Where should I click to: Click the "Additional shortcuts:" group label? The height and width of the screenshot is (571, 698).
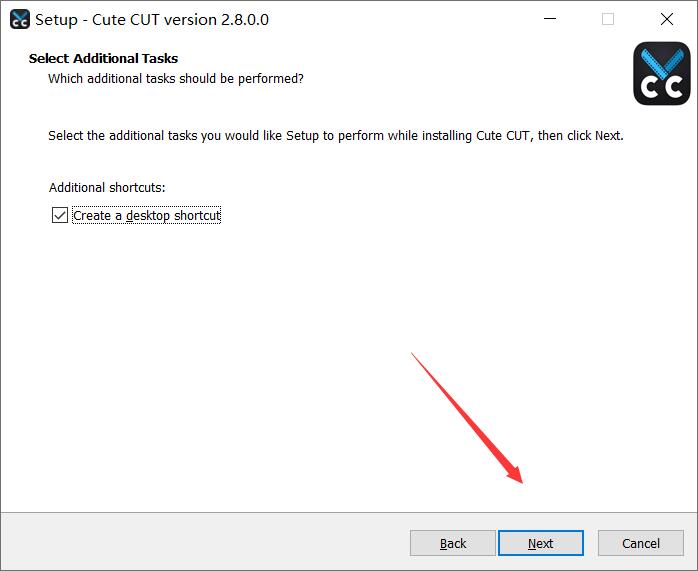[107, 187]
